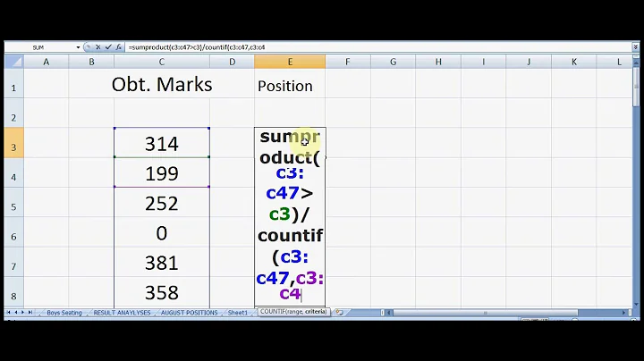Image resolution: width=644 pixels, height=361 pixels.
Task: Click cell containing 314
Action: click(x=162, y=143)
